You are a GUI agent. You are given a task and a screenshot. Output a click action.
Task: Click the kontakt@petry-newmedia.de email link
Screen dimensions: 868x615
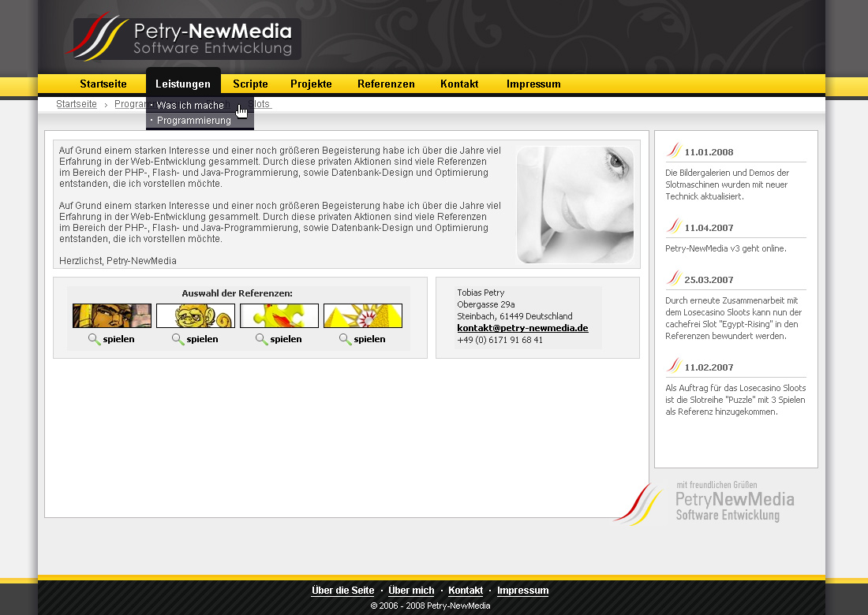[x=522, y=328]
